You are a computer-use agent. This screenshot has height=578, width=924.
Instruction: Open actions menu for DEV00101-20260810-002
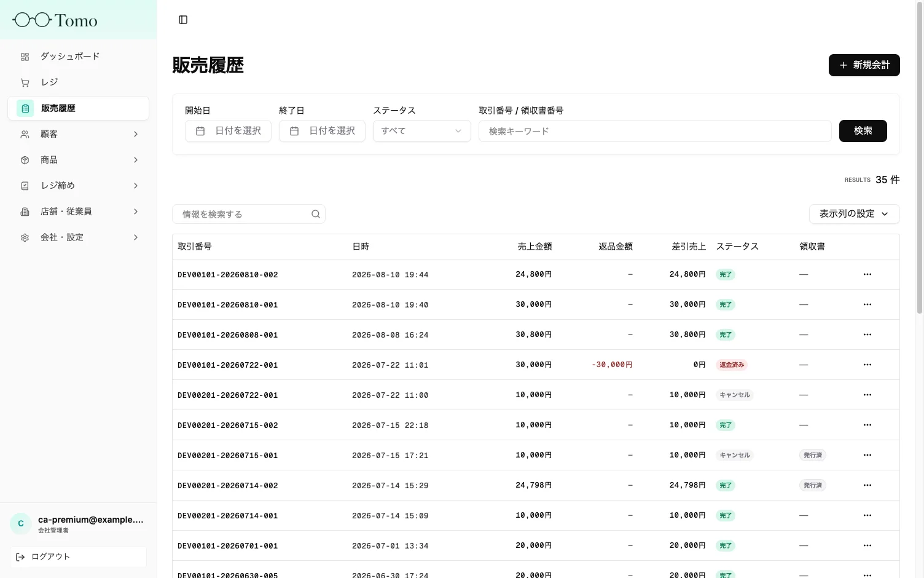867,274
